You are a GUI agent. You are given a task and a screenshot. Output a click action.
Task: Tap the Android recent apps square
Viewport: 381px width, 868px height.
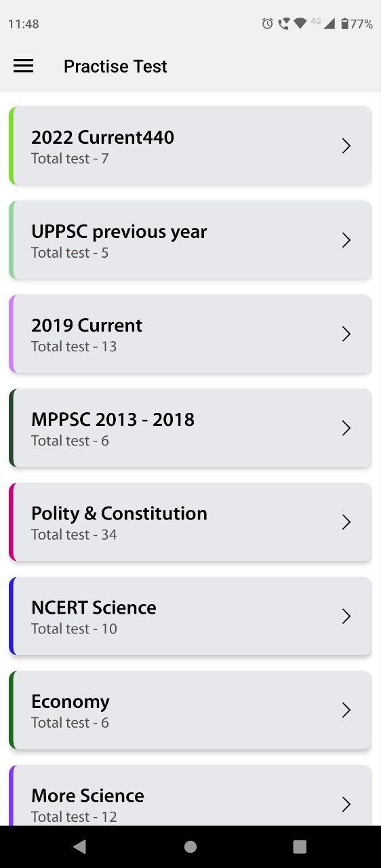[x=300, y=846]
